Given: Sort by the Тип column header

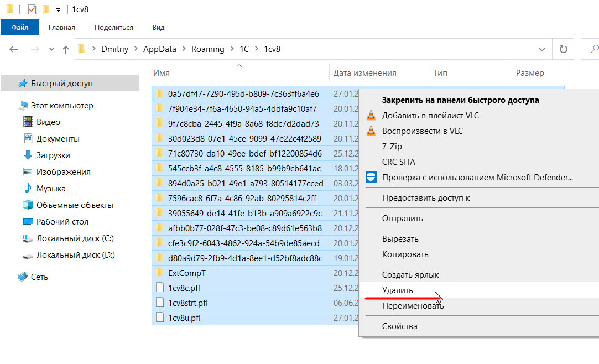Looking at the screenshot, I should click(440, 73).
